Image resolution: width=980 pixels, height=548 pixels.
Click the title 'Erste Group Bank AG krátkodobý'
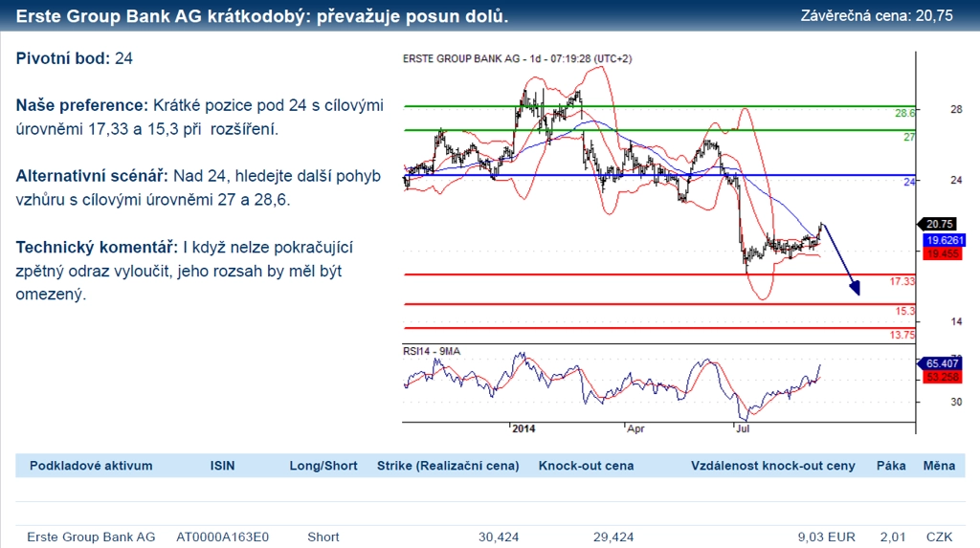[x=160, y=16]
